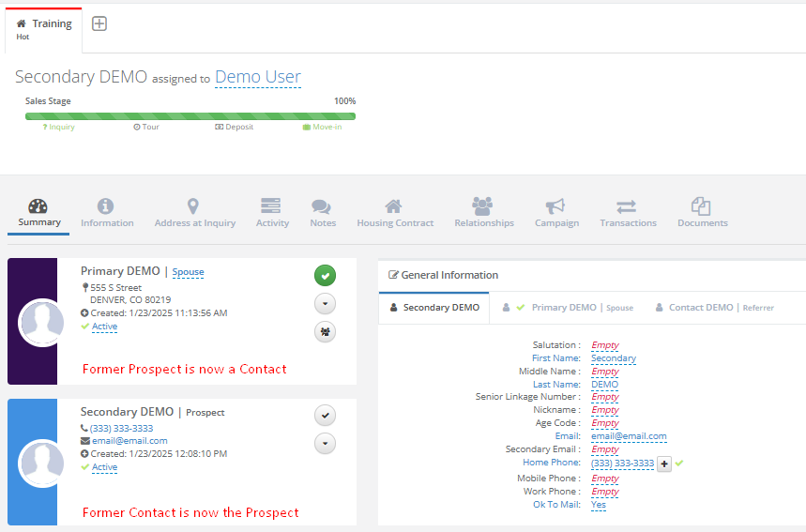Click the Housing Contract house icon
Viewport: 806px width, 532px height.
(394, 206)
